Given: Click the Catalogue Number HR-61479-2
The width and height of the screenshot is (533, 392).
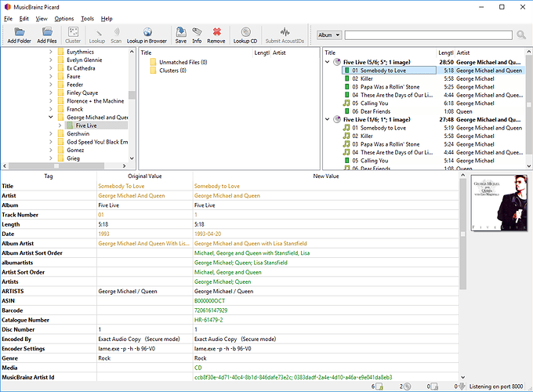Looking at the screenshot, I should pyautogui.click(x=208, y=320).
